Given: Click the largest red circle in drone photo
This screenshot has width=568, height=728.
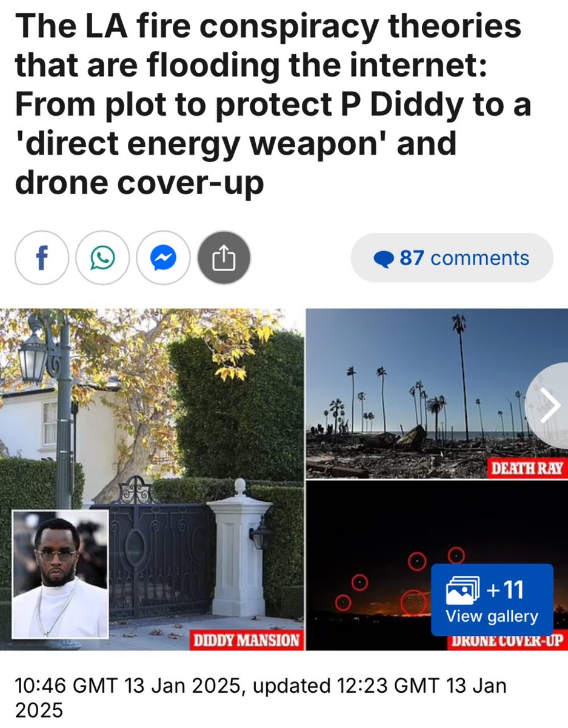Looking at the screenshot, I should coord(413,601).
